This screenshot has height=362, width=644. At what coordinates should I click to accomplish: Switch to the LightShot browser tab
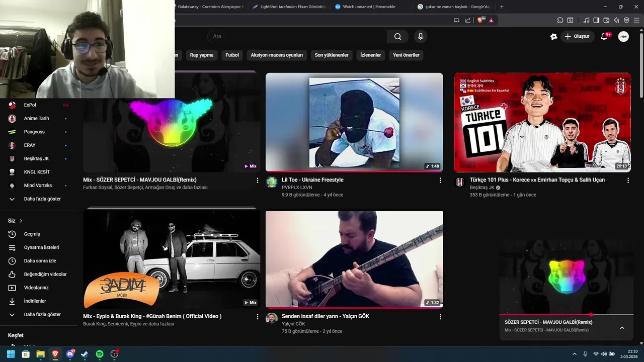tap(289, 7)
